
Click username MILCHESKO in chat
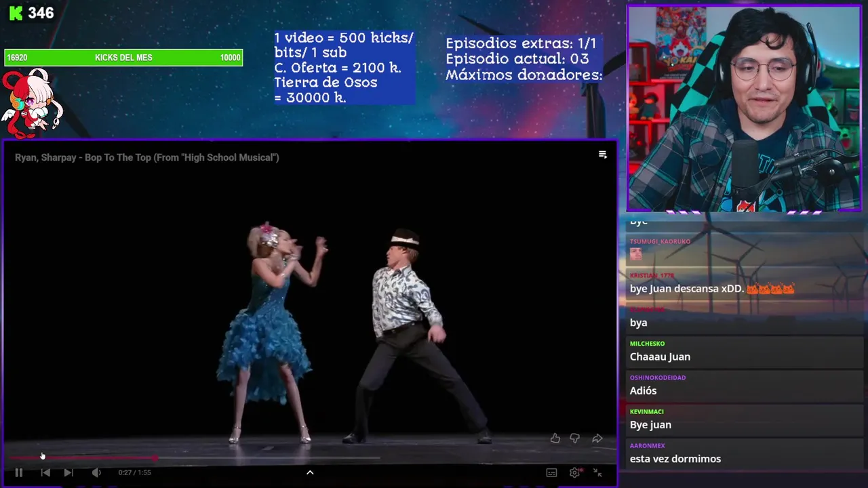(x=647, y=344)
